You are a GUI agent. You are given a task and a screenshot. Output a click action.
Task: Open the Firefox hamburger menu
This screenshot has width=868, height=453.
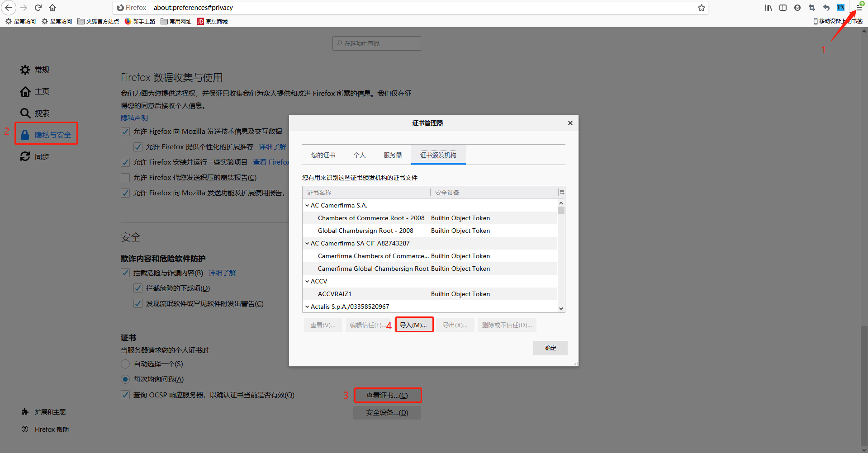(859, 8)
